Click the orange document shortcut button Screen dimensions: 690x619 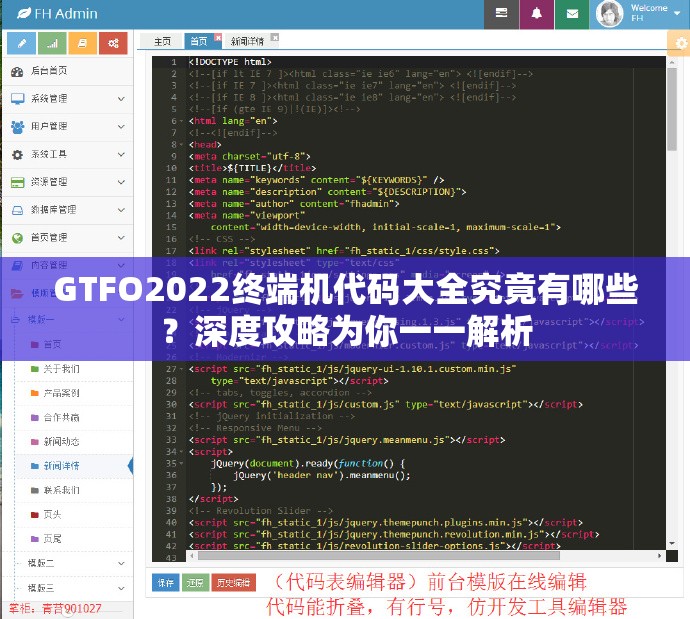click(x=83, y=43)
